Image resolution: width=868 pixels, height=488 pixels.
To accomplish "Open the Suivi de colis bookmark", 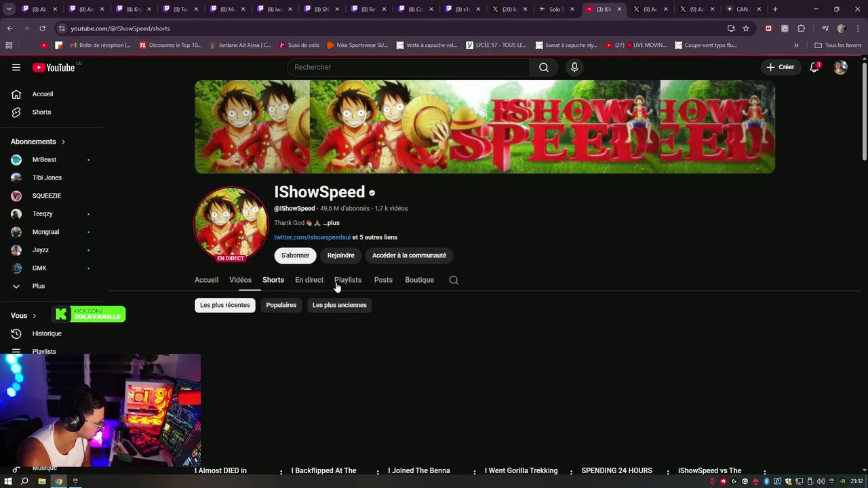I will [x=299, y=45].
